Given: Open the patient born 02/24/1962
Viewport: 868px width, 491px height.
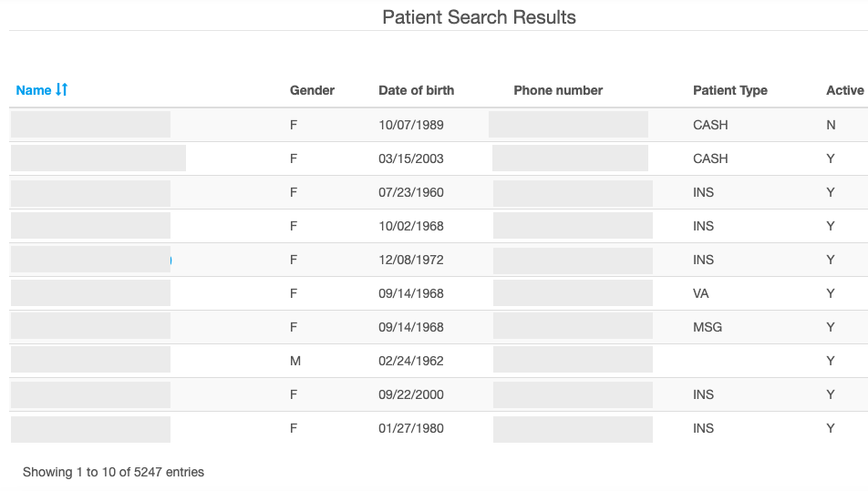Looking at the screenshot, I should (x=411, y=361).
